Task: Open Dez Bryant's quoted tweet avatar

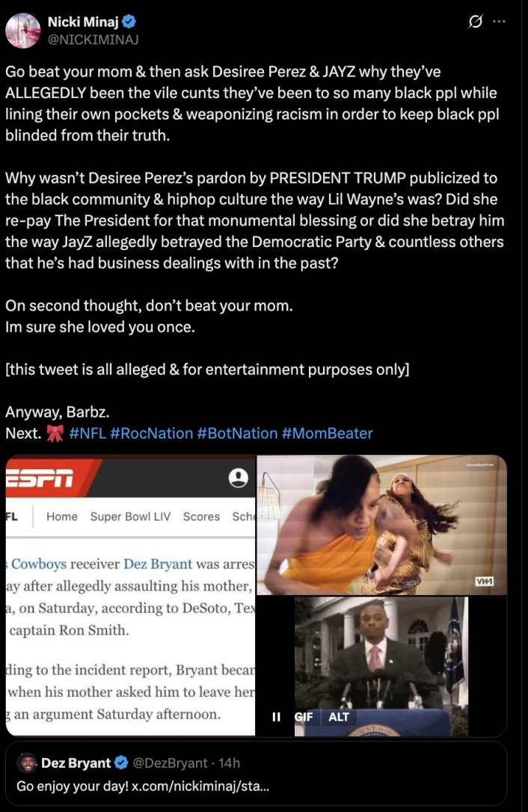Action: point(27,763)
